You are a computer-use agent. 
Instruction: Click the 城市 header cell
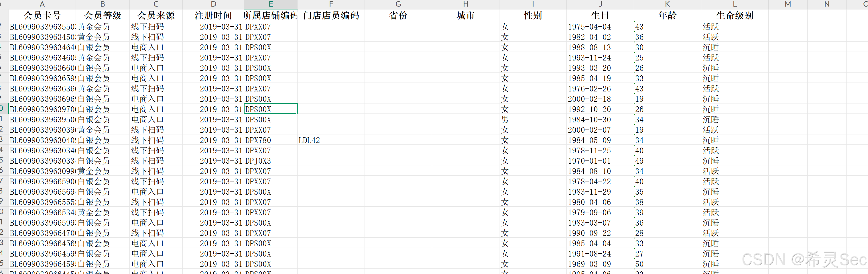click(465, 15)
